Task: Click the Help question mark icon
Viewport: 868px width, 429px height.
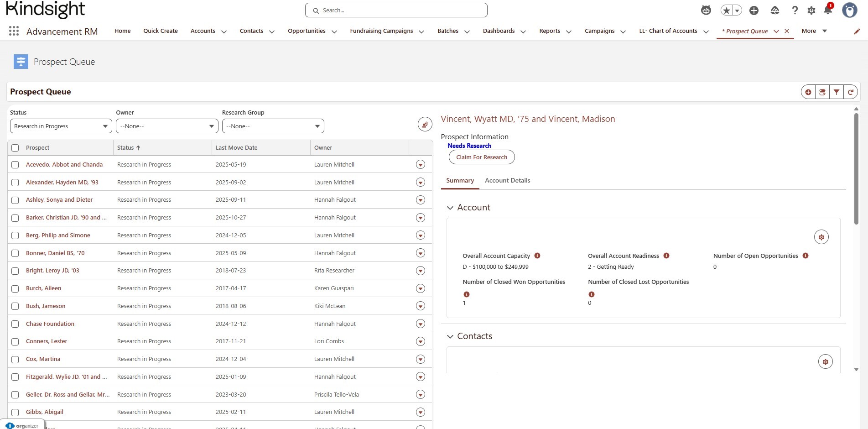Action: 795,10
